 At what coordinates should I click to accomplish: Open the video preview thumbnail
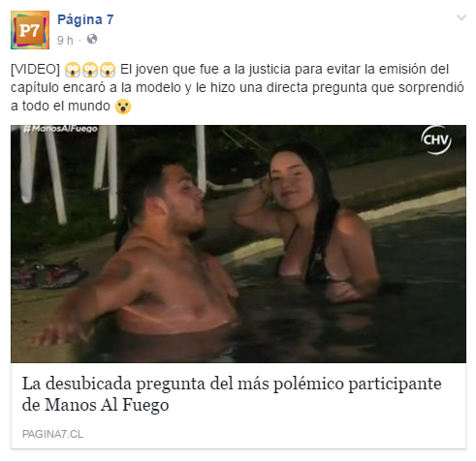(238, 244)
